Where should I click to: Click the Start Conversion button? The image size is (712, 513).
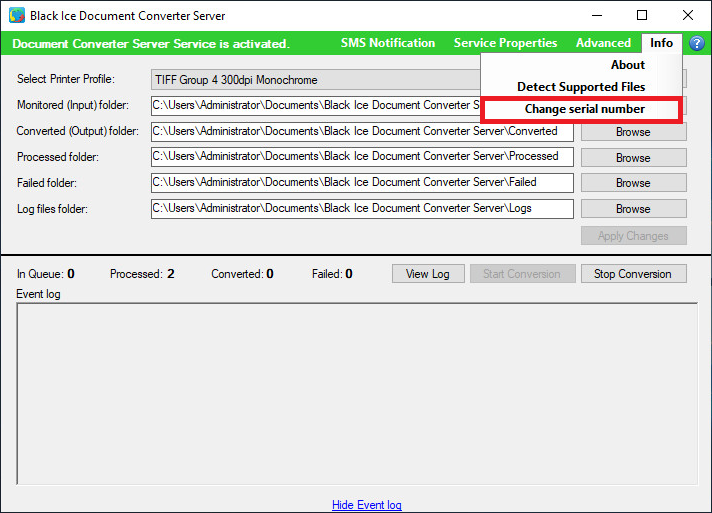tap(522, 274)
